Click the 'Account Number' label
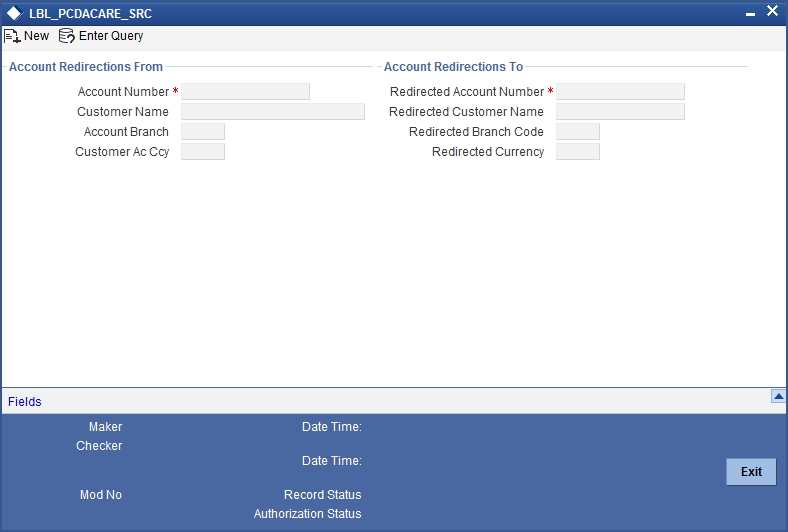The height and width of the screenshot is (532, 788). pos(123,92)
